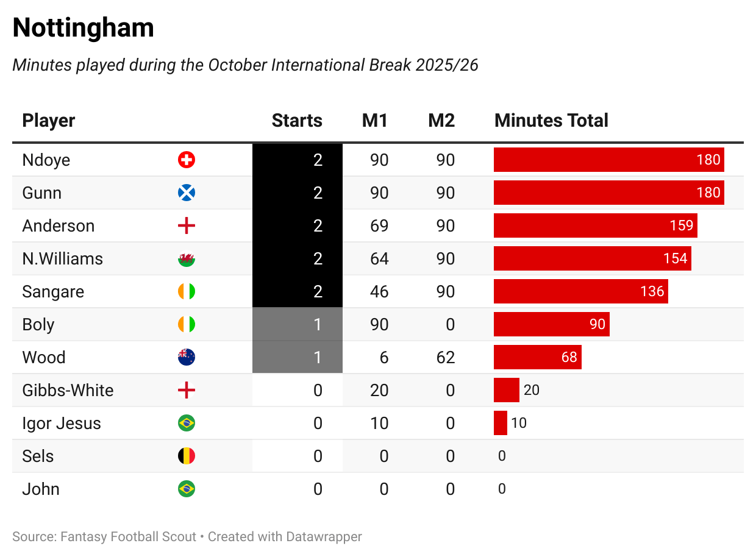Click the Nottingham title heading
The image size is (756, 557).
click(84, 28)
